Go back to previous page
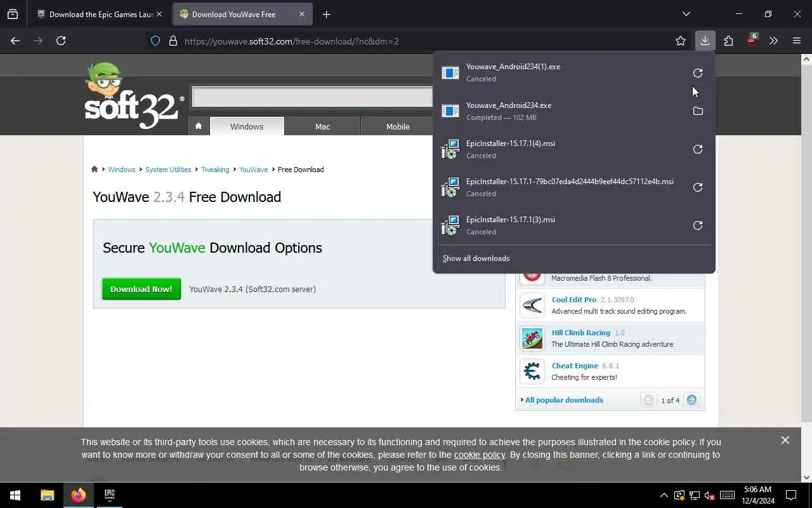This screenshot has width=812, height=508. click(x=15, y=41)
